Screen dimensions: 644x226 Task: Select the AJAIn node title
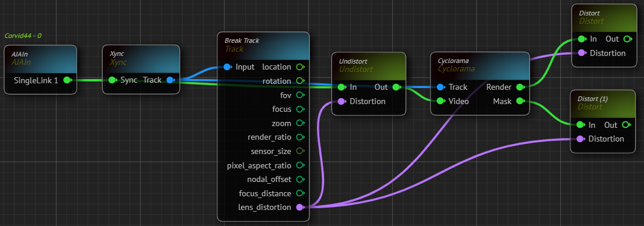pyautogui.click(x=20, y=54)
